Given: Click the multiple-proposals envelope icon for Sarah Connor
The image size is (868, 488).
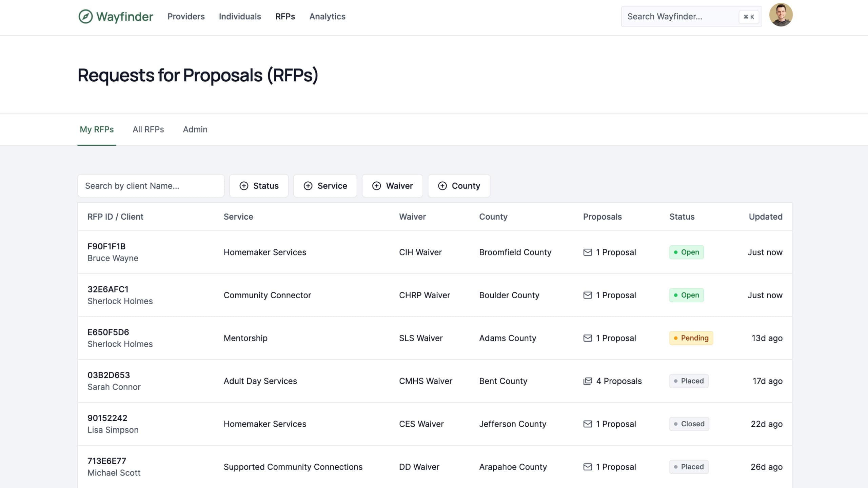Looking at the screenshot, I should tap(588, 381).
